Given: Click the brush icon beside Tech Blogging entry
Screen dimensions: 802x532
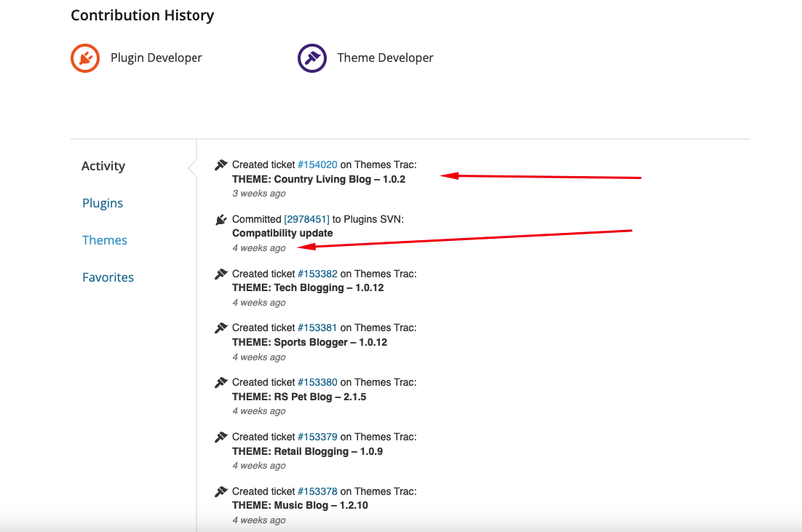Looking at the screenshot, I should click(x=221, y=274).
